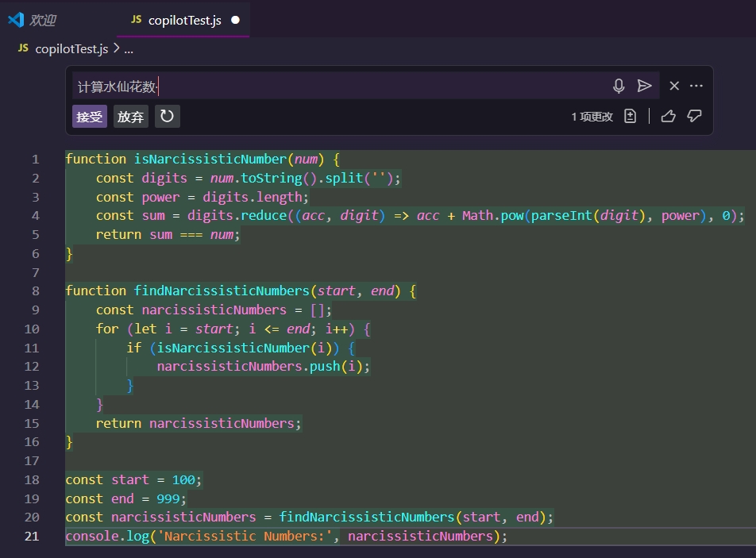The height and width of the screenshot is (558, 756).
Task: Mark the suggestion unhelpful with thumbs down
Action: pos(695,117)
